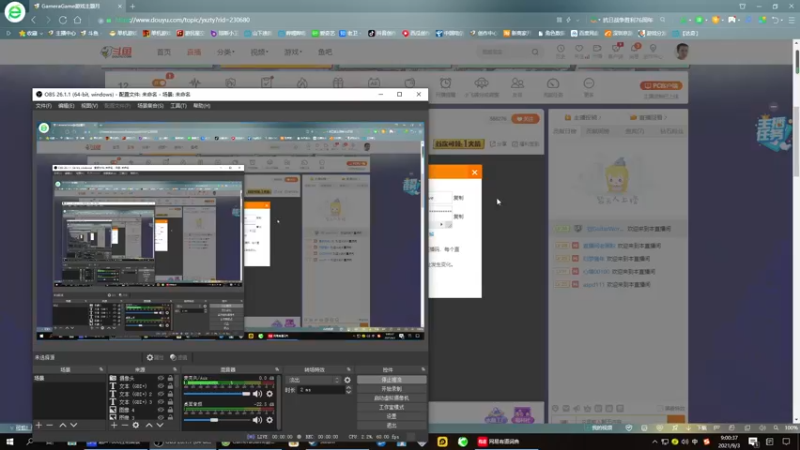The height and width of the screenshot is (450, 800).
Task: Add a new scene with the plus icon
Action: coord(39,425)
